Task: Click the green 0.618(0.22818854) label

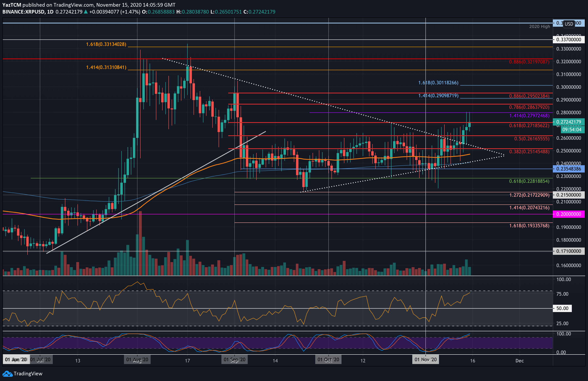Action: click(529, 181)
